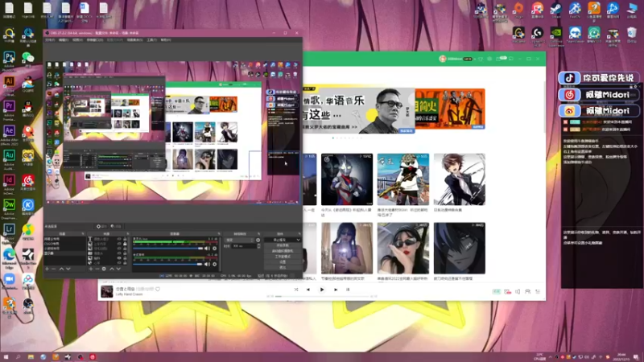
Task: Open the scene transition type combo box
Action: [238, 240]
